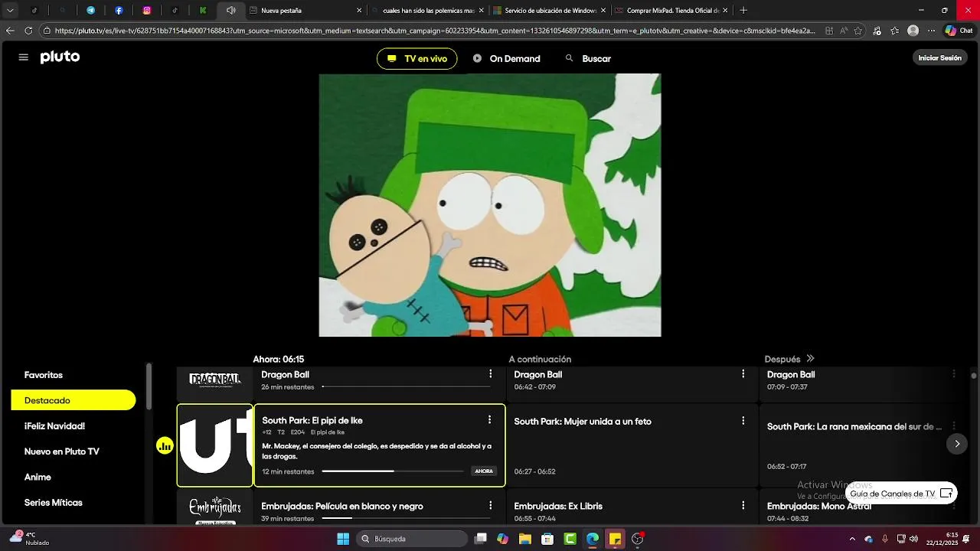Close the Nueva pestaña tab
The width and height of the screenshot is (980, 551).
click(x=360, y=11)
